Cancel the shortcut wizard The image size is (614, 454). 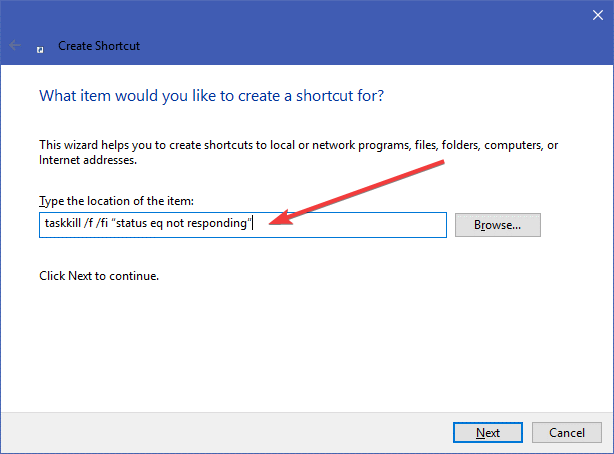coord(566,432)
